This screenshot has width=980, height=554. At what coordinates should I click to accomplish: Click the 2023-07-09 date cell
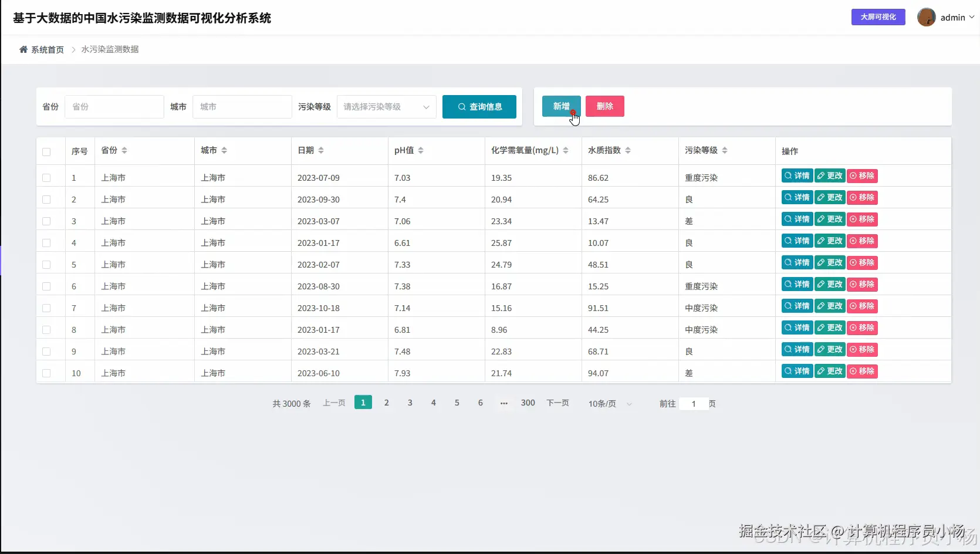(319, 178)
